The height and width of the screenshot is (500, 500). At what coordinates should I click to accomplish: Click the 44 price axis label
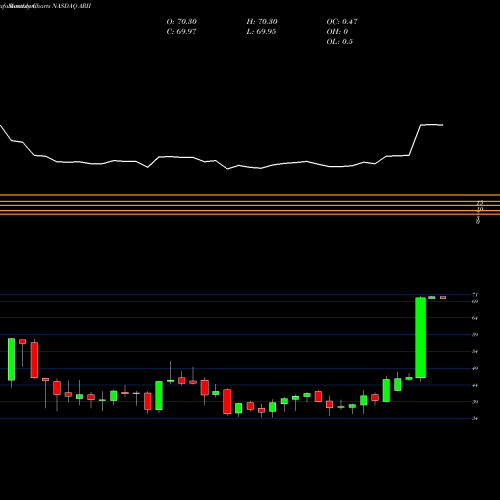point(475,385)
